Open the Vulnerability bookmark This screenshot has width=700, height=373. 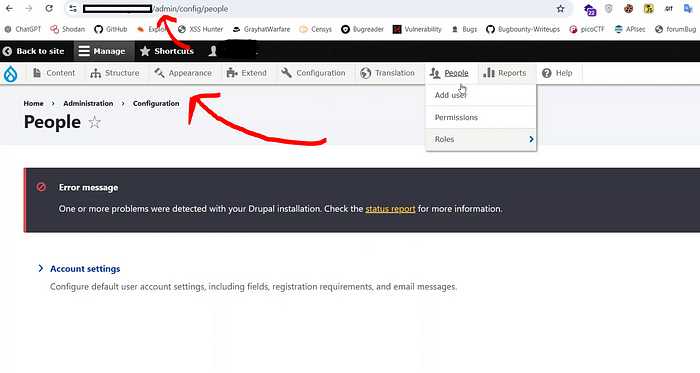tap(417, 29)
